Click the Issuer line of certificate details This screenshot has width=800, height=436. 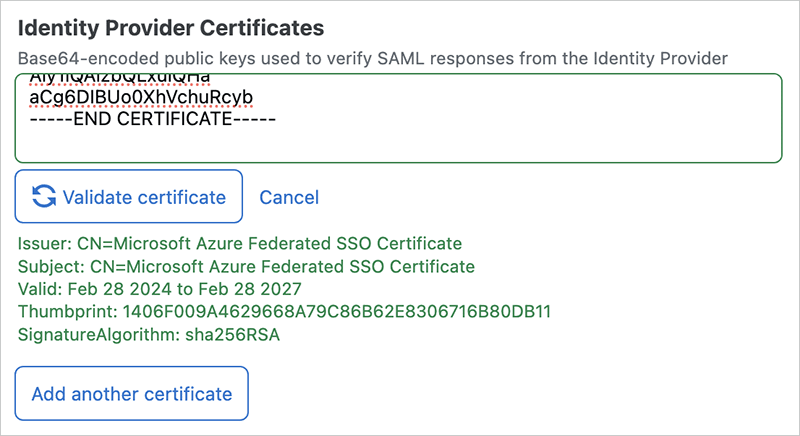[240, 243]
